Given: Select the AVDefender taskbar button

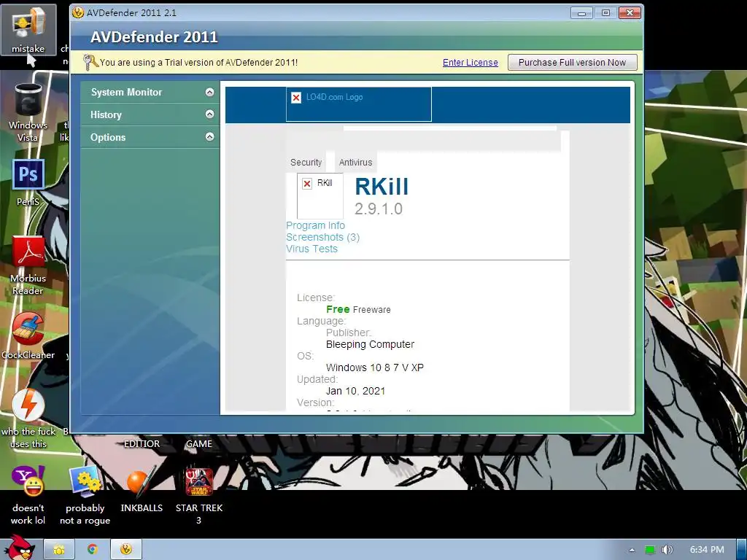Looking at the screenshot, I should click(x=126, y=550).
